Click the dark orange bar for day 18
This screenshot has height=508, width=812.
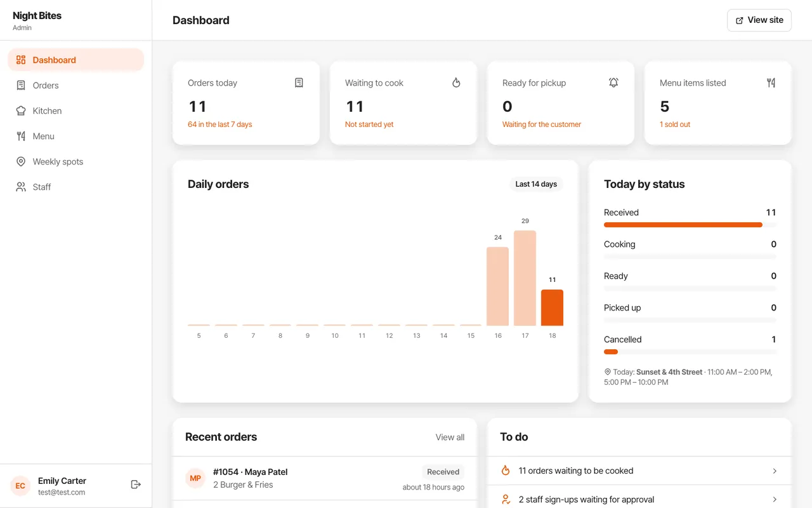pyautogui.click(x=552, y=307)
